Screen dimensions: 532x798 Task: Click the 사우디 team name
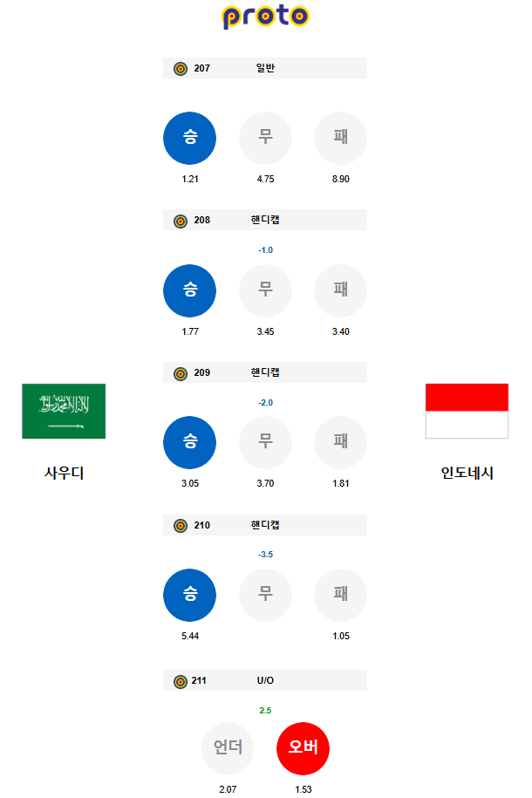point(64,473)
